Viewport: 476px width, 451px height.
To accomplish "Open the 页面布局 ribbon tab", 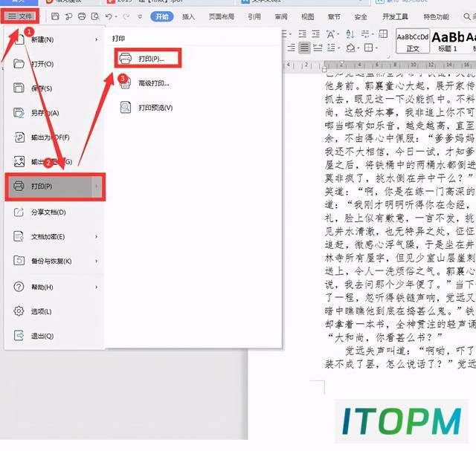I will (x=222, y=16).
